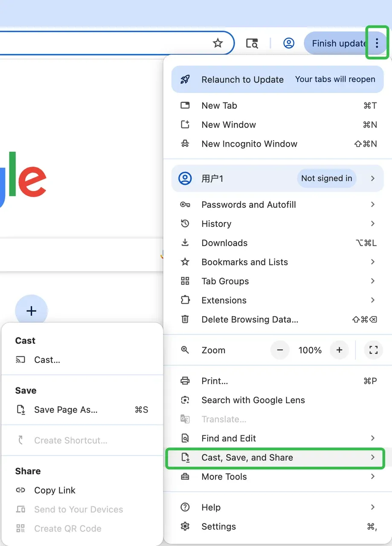Expand Bookmarks and Lists submenu chevron
The width and height of the screenshot is (392, 546).
pyautogui.click(x=373, y=262)
